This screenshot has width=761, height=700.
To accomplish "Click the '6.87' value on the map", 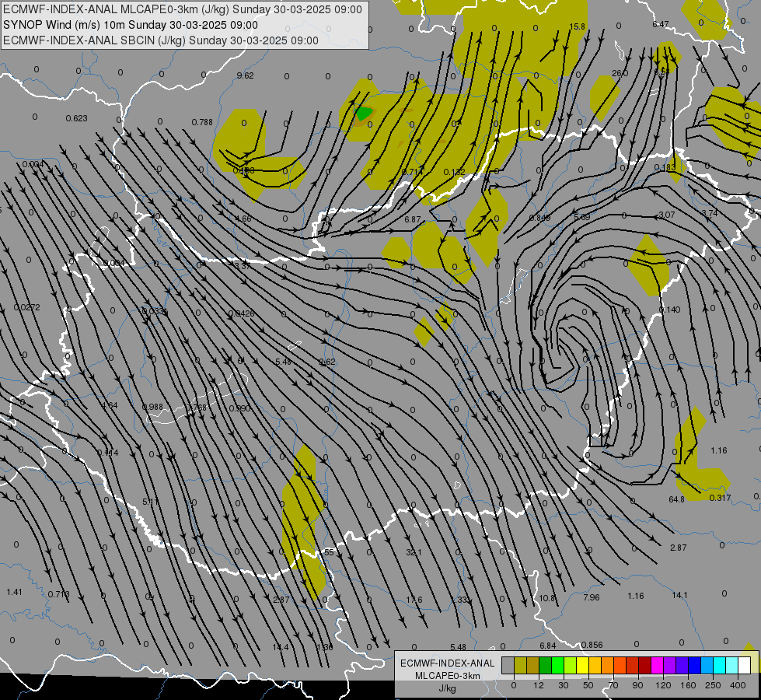I will click(413, 219).
